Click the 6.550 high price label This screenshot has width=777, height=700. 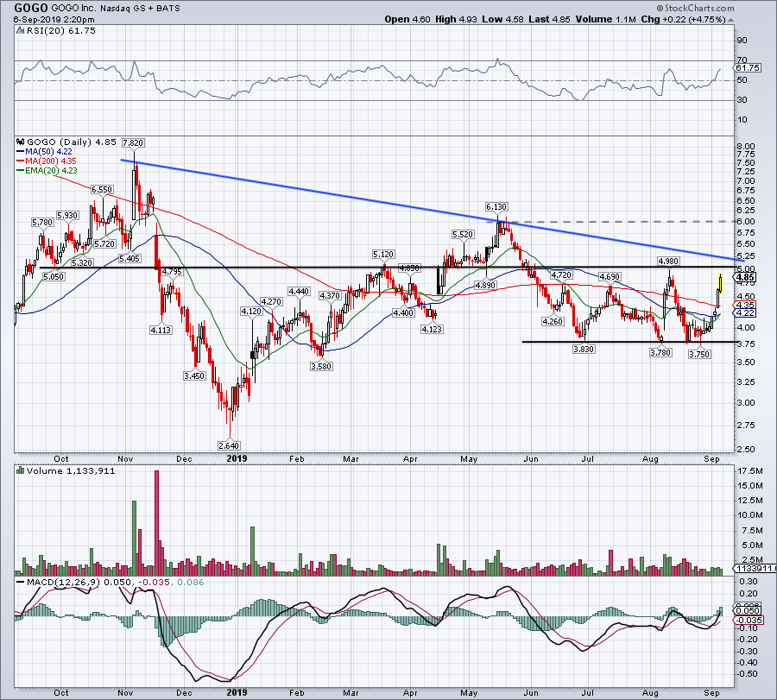click(x=102, y=190)
